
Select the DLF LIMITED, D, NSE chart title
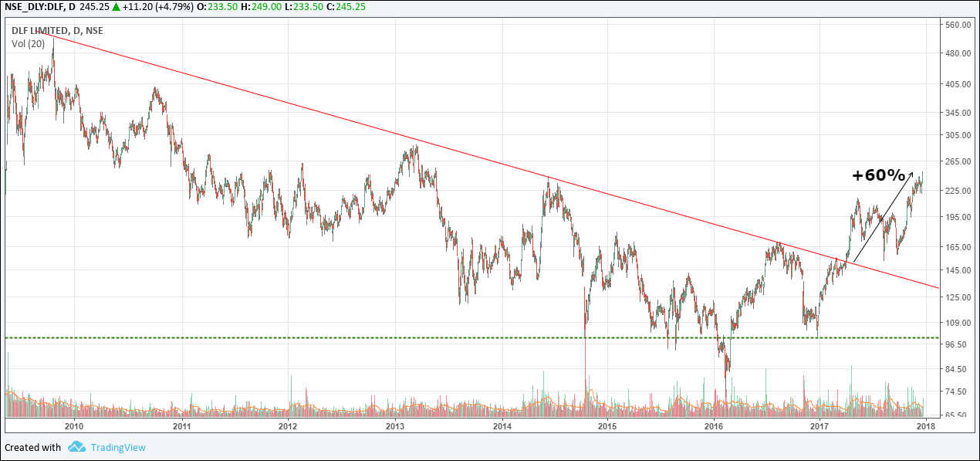click(58, 31)
